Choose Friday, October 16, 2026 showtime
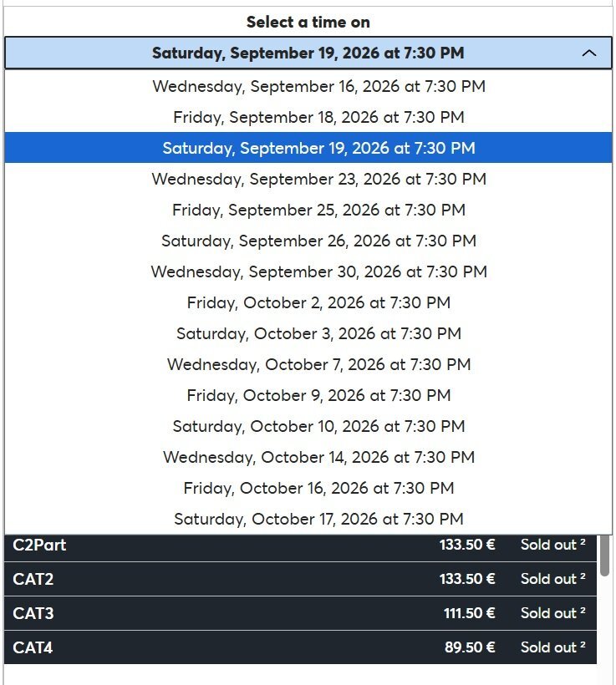 pos(318,488)
